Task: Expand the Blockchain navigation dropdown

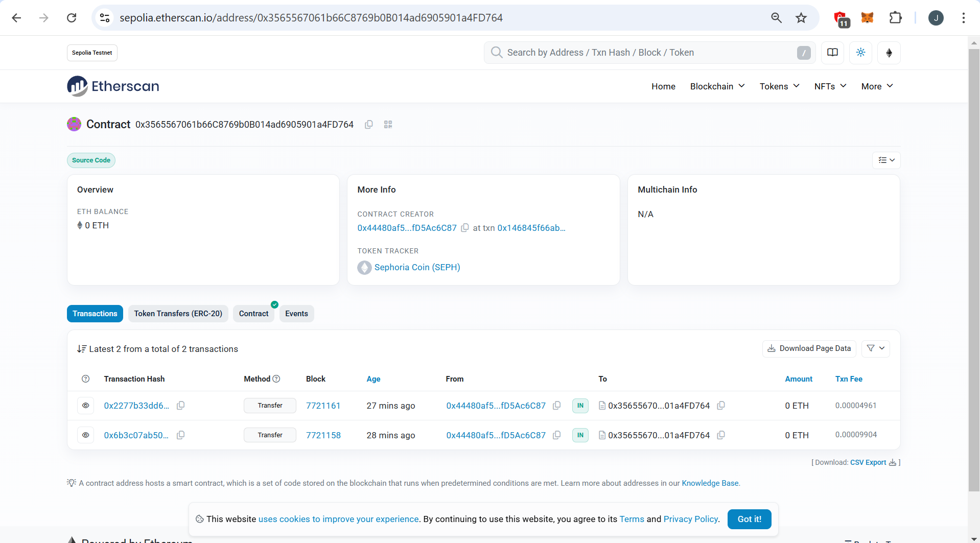Action: [717, 86]
